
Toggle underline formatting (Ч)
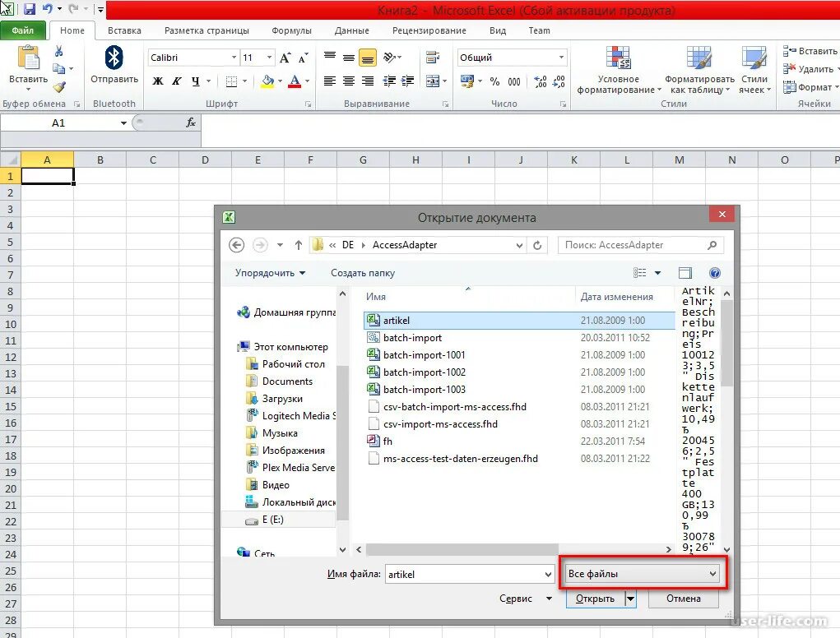(x=196, y=81)
